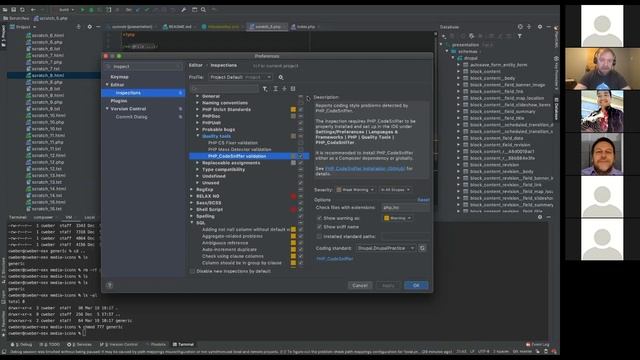Click the OK button
Viewport: 640px width, 360px height.
pos(416,285)
